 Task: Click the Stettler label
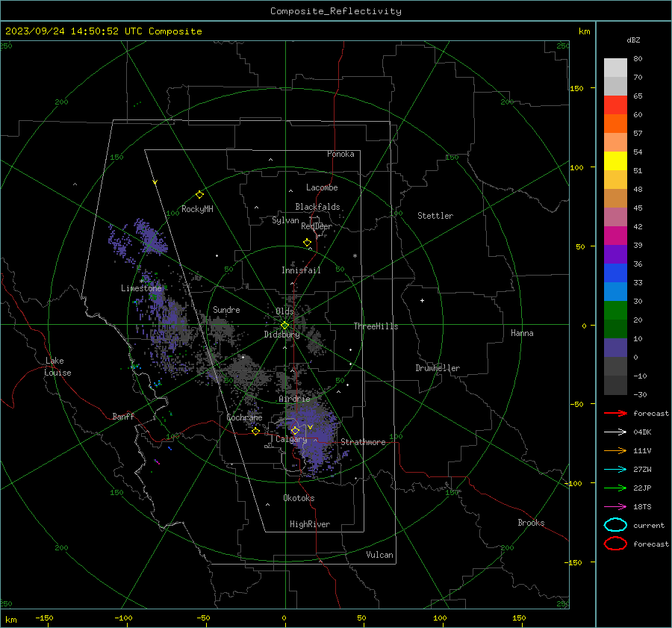point(435,216)
